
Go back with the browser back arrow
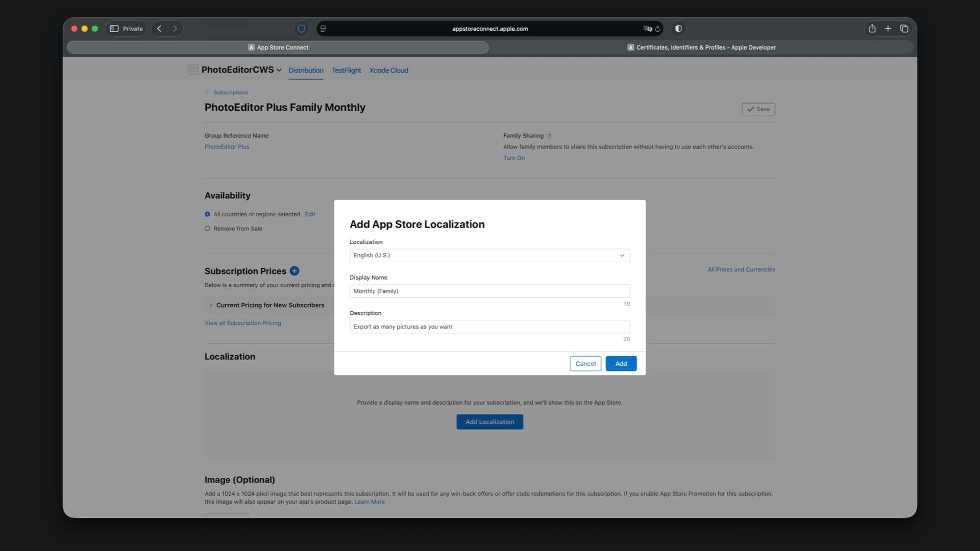coord(159,29)
